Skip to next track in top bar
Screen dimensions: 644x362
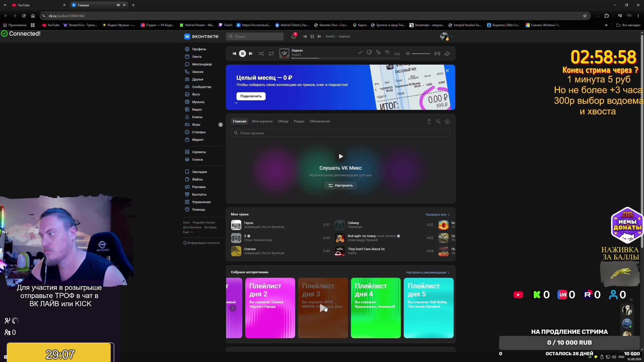pos(319,36)
